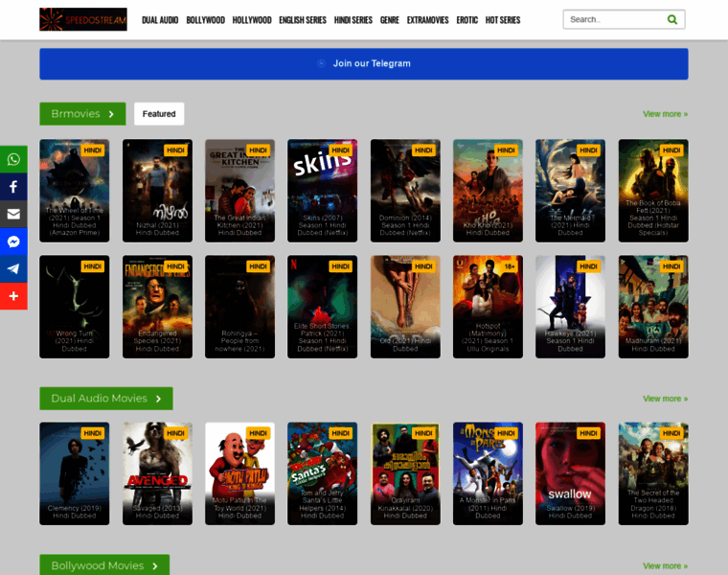Click the Join our Telegram banner
The width and height of the screenshot is (728, 575).
[364, 63]
